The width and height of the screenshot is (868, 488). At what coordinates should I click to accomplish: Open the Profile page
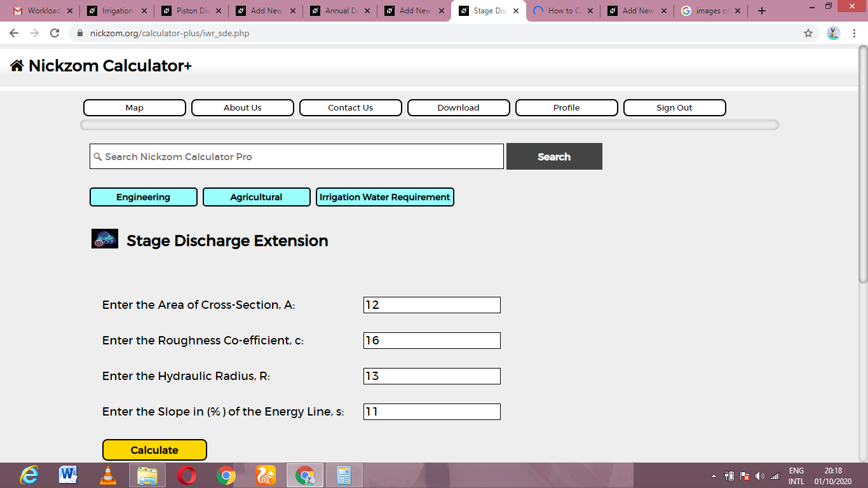pyautogui.click(x=567, y=107)
